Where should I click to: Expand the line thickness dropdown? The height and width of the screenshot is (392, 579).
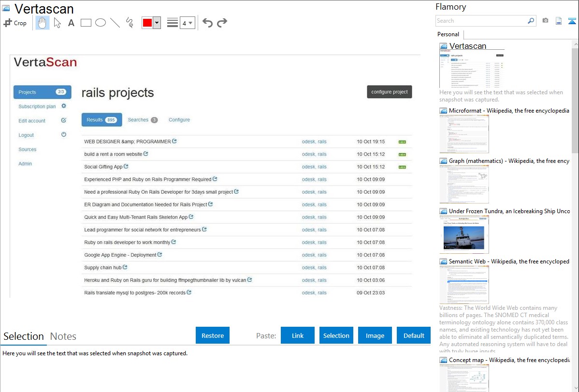point(188,23)
